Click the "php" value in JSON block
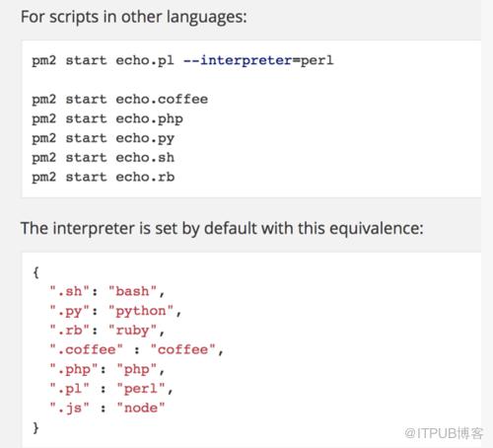 click(137, 369)
